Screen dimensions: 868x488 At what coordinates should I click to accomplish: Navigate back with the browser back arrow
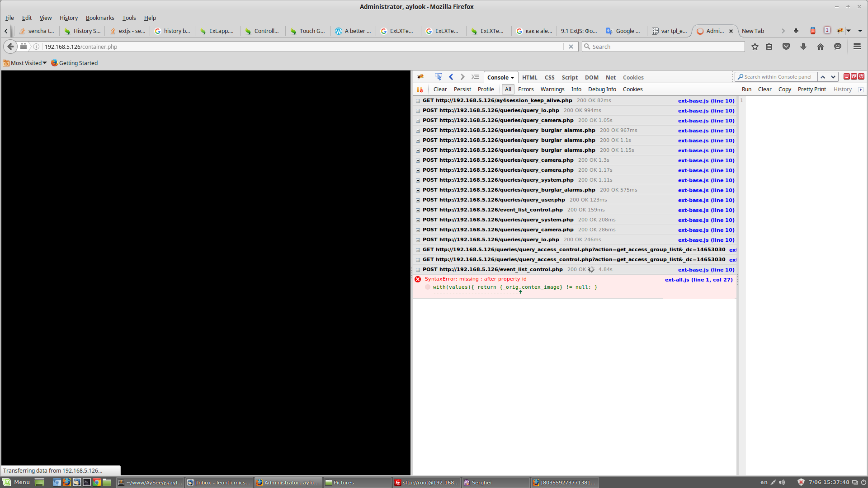click(x=10, y=47)
